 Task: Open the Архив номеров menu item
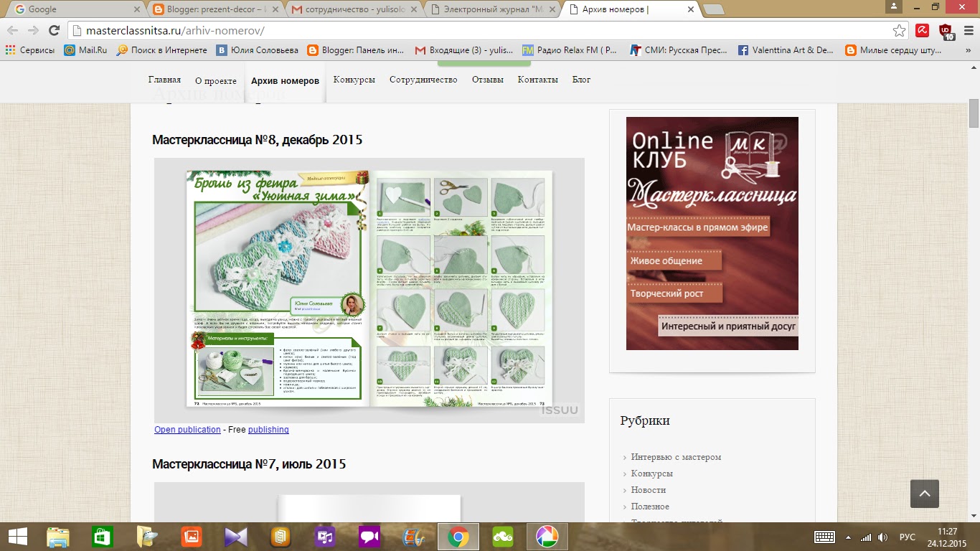[285, 80]
